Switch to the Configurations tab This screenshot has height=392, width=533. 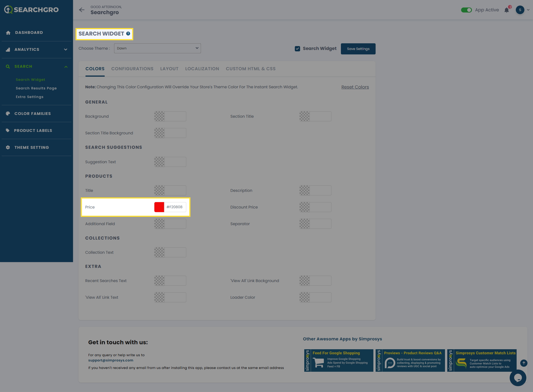[132, 69]
